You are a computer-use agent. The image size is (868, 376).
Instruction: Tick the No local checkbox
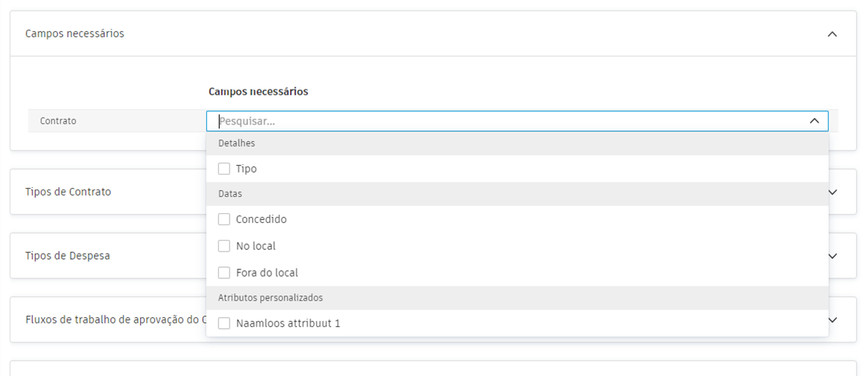[x=224, y=246]
